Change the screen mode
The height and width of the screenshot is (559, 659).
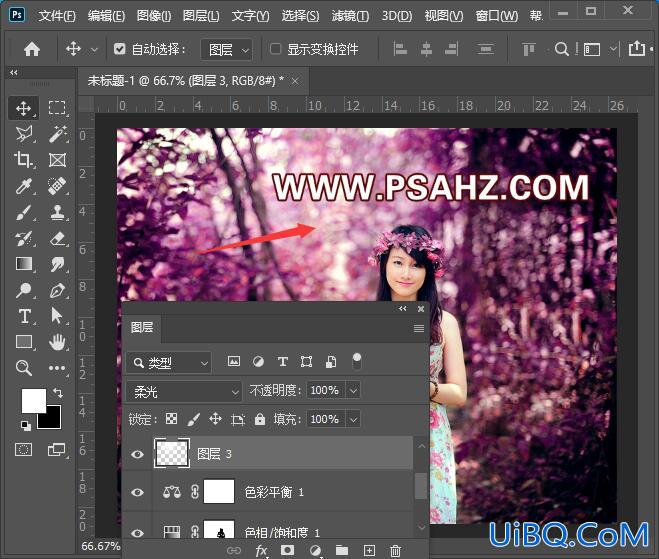click(57, 450)
